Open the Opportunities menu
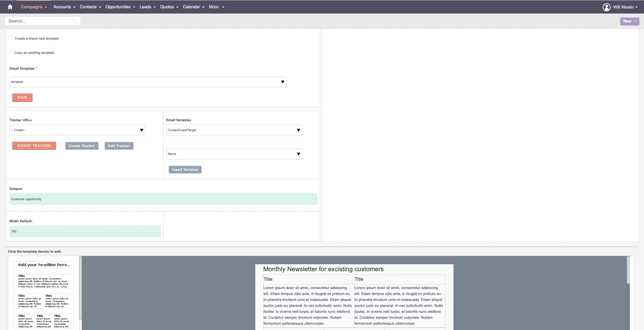 (x=121, y=7)
